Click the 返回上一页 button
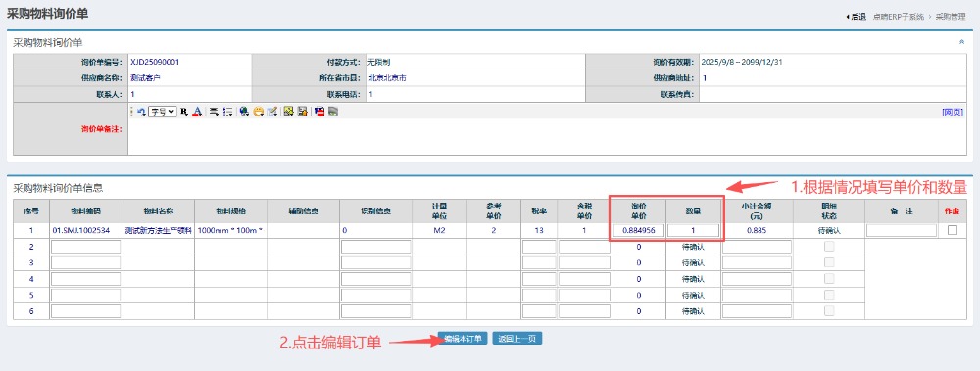980x371 pixels. tap(516, 339)
